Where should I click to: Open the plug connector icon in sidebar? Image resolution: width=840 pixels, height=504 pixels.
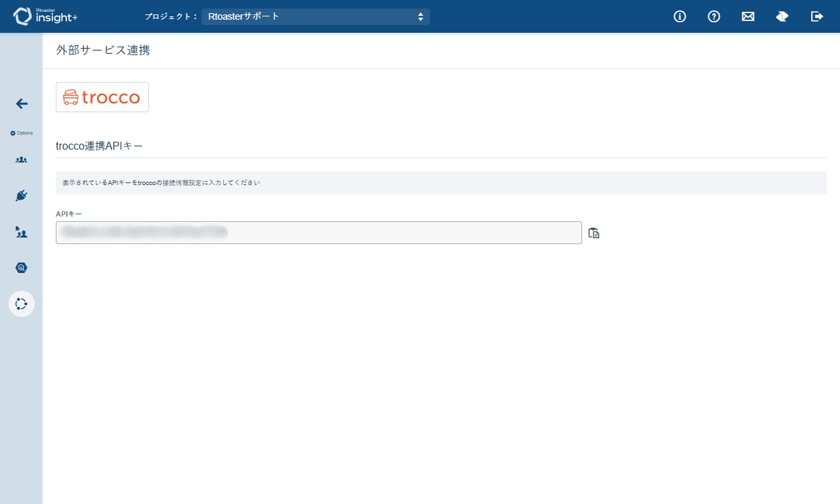pyautogui.click(x=22, y=196)
